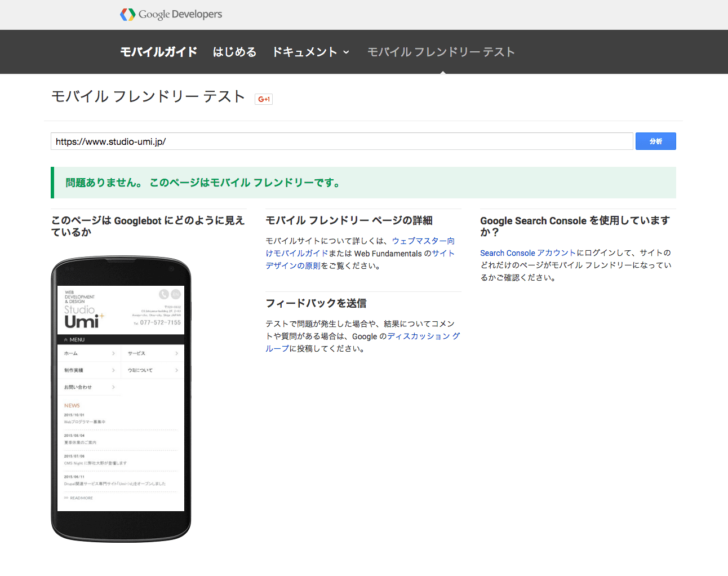Viewport: 728px width, 576px height.
Task: Click phone number 077-572-7155 in preview
Action: click(x=160, y=322)
